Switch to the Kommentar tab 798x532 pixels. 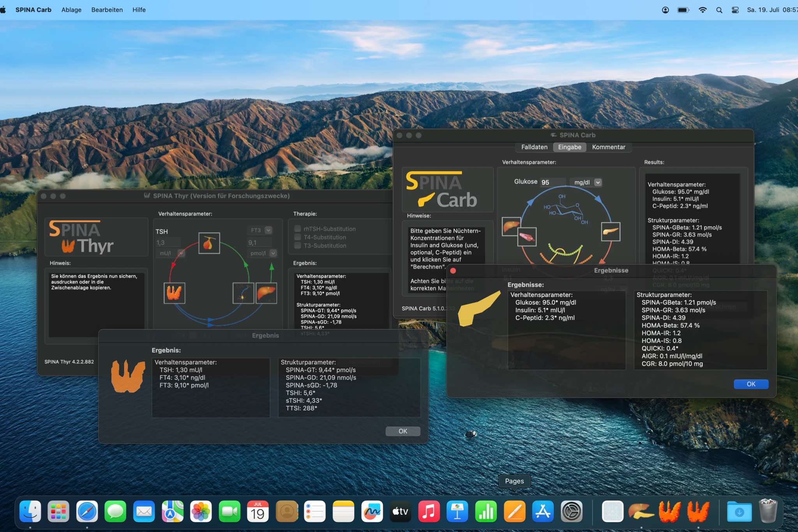tap(608, 147)
